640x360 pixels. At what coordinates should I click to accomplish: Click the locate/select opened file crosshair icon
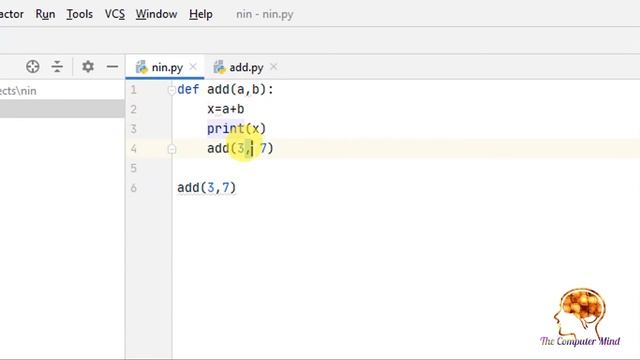pos(33,67)
